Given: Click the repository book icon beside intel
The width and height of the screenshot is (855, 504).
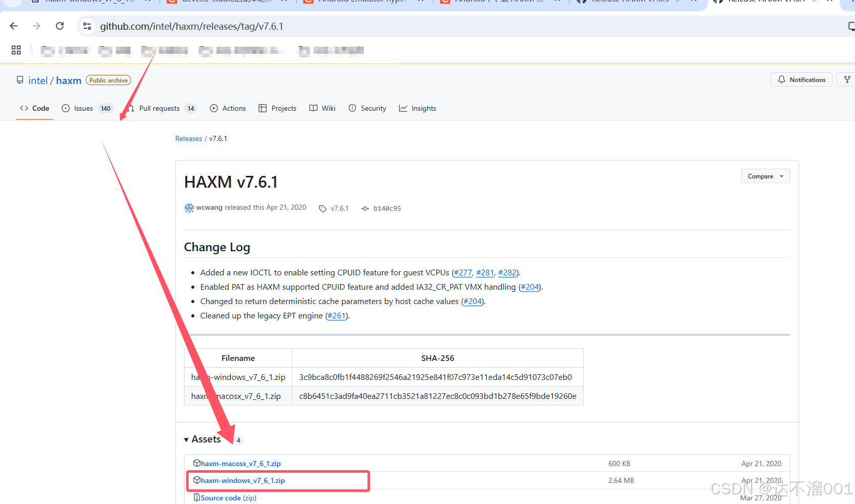Looking at the screenshot, I should point(20,80).
